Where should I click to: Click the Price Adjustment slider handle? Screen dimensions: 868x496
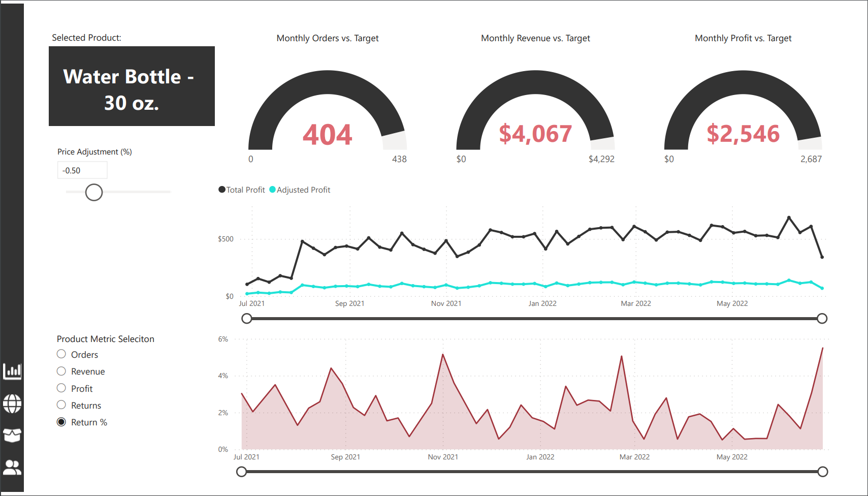pos(93,192)
